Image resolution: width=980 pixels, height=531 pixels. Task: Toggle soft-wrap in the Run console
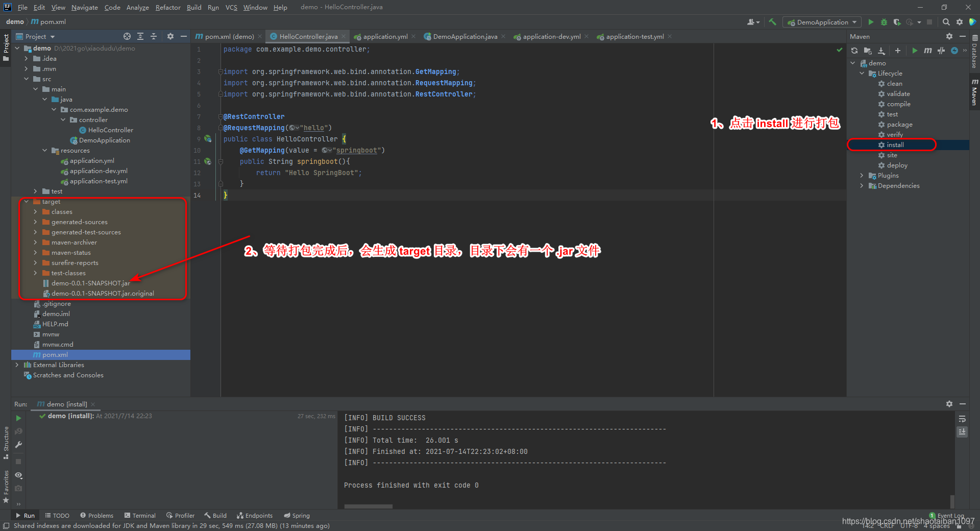962,419
